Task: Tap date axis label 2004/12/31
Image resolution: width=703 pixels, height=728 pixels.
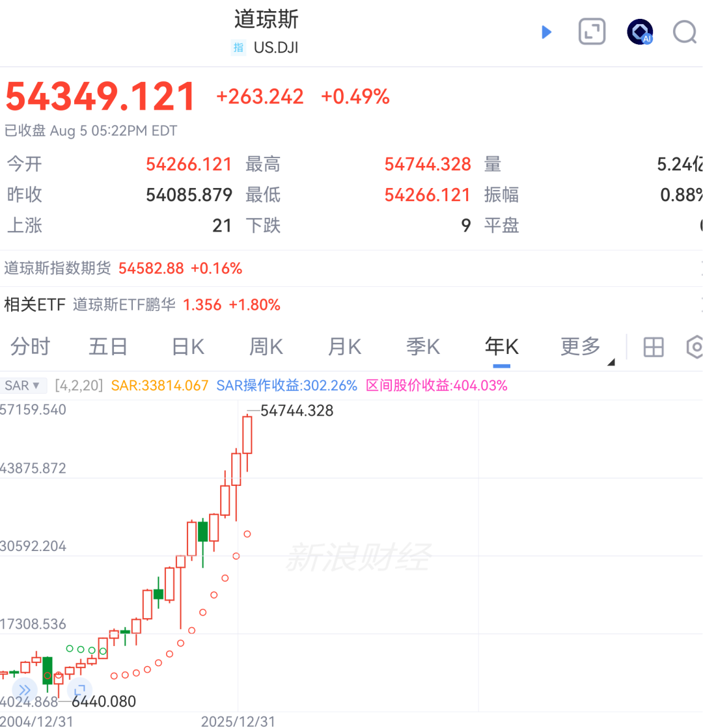Action: [x=36, y=721]
